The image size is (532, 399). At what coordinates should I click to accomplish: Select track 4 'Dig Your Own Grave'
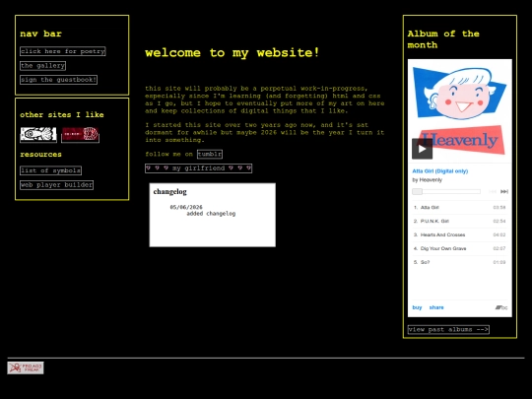pyautogui.click(x=460, y=248)
